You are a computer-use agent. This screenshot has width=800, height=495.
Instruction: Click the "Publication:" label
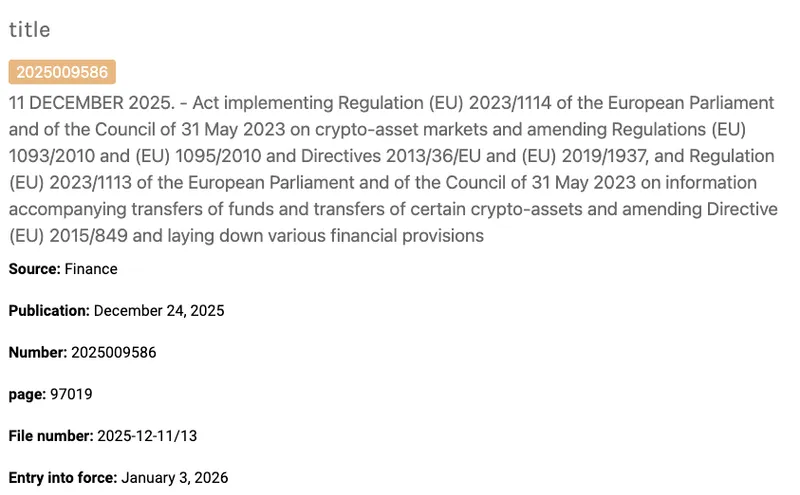pyautogui.click(x=49, y=311)
